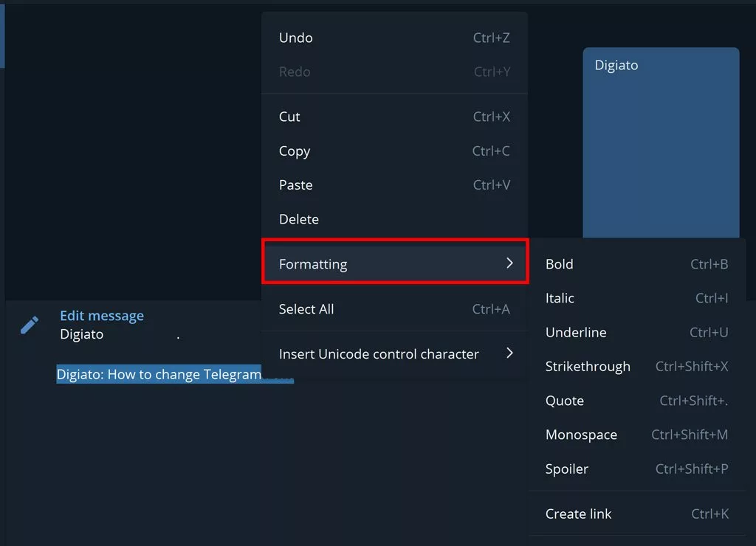Screen dimensions: 756x546
Task: Apply Strikethrough to selected text
Action: coord(588,367)
